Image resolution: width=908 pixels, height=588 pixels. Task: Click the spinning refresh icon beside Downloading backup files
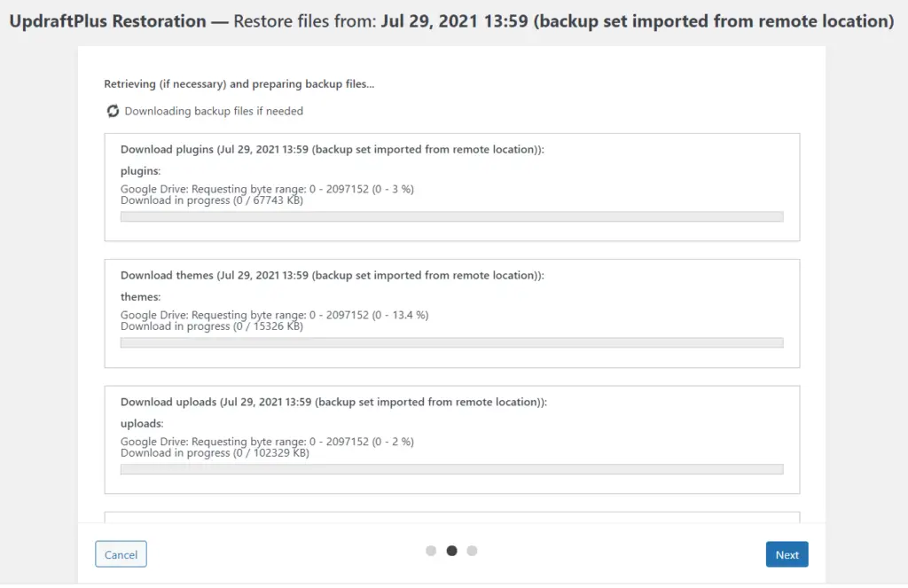tap(113, 111)
